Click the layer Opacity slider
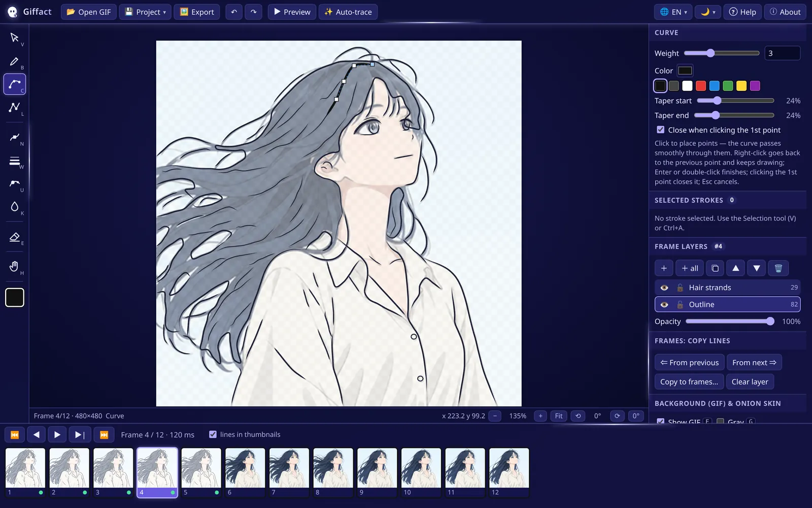The height and width of the screenshot is (508, 812). 730,322
